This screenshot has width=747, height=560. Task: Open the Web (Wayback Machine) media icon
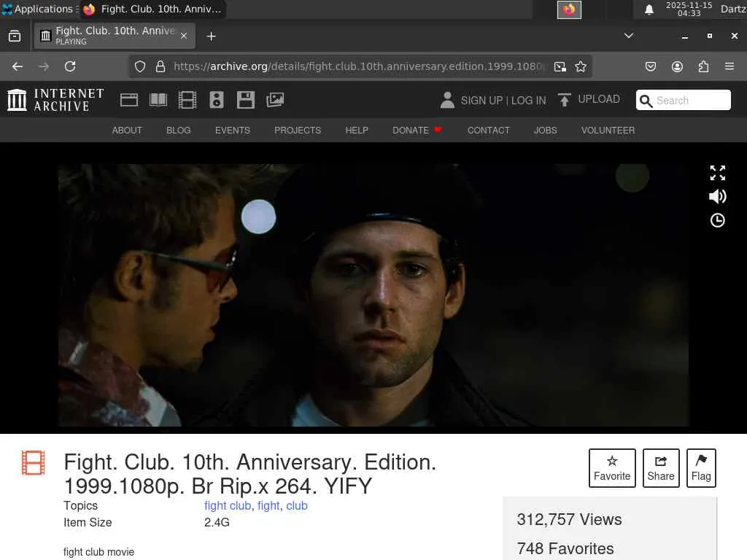(x=129, y=100)
